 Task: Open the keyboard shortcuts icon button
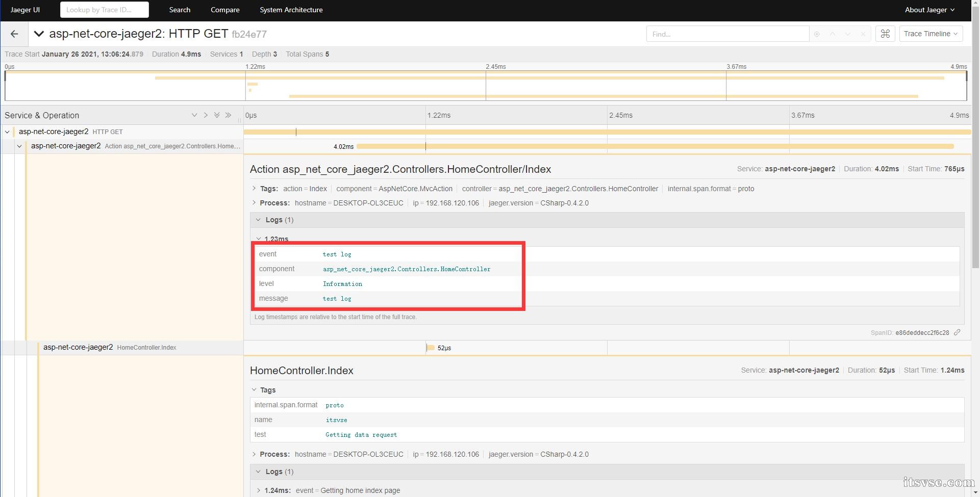click(x=885, y=34)
